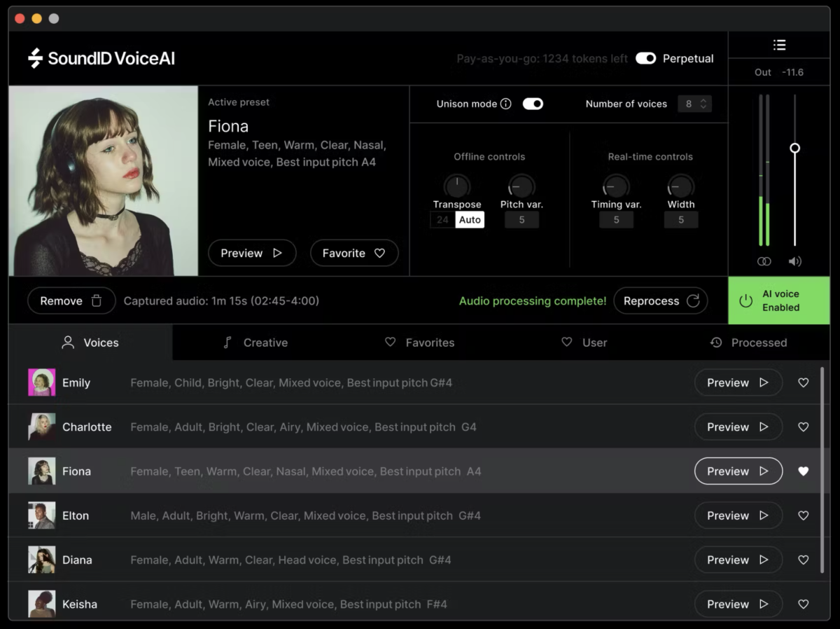
Task: Switch to the Creative tab
Action: click(x=255, y=343)
